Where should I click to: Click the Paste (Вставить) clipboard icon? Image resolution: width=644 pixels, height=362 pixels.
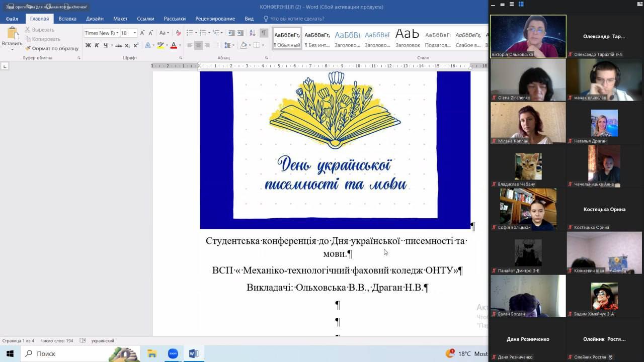[12, 34]
